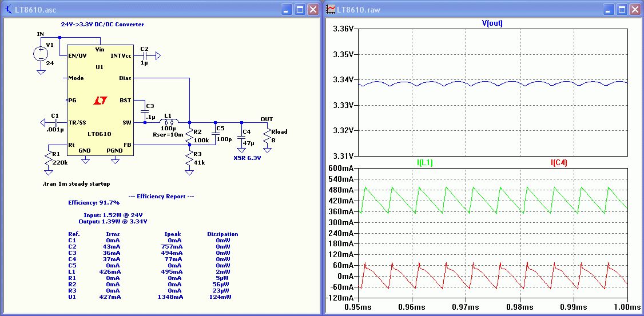Click the C2 capacitor at INTVcc

[145, 55]
